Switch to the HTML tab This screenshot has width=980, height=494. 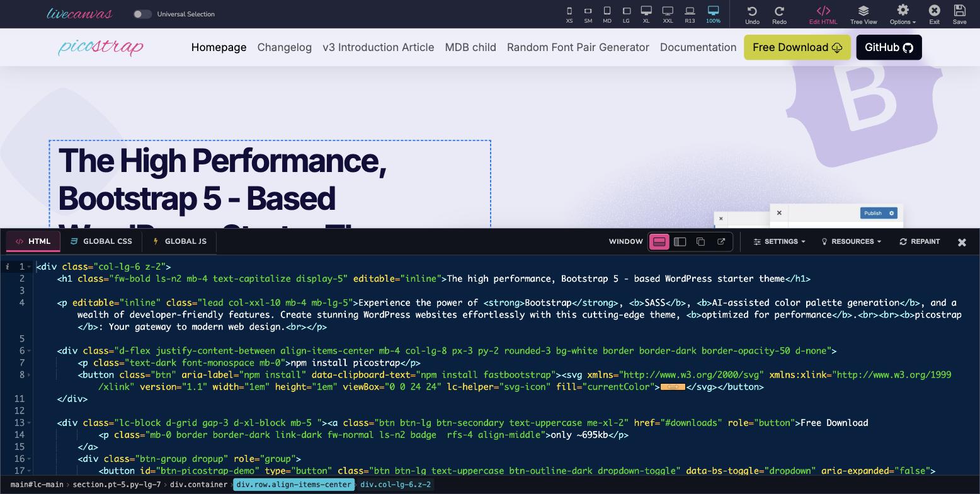[33, 241]
